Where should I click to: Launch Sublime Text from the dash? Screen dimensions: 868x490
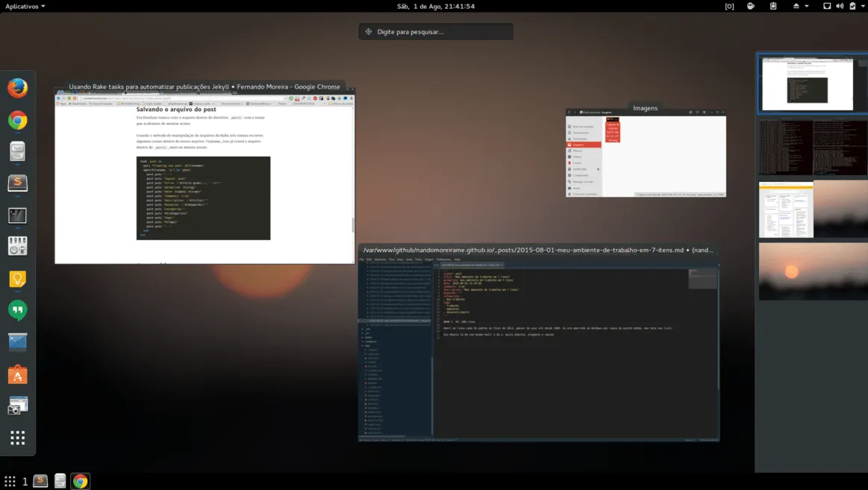(18, 183)
